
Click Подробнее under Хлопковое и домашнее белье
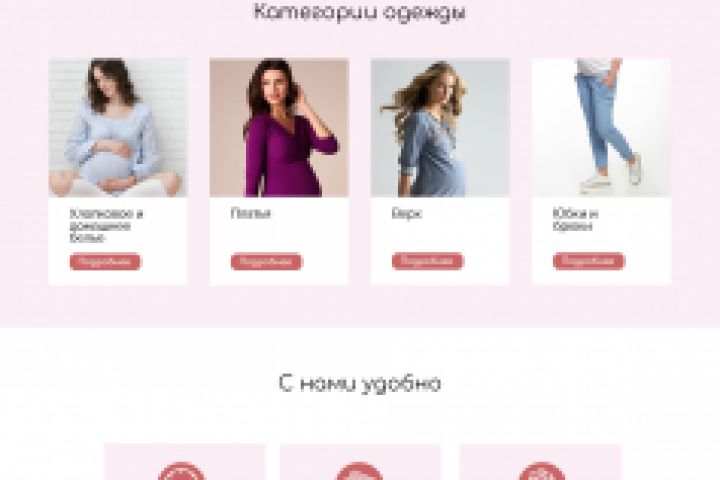(x=105, y=261)
